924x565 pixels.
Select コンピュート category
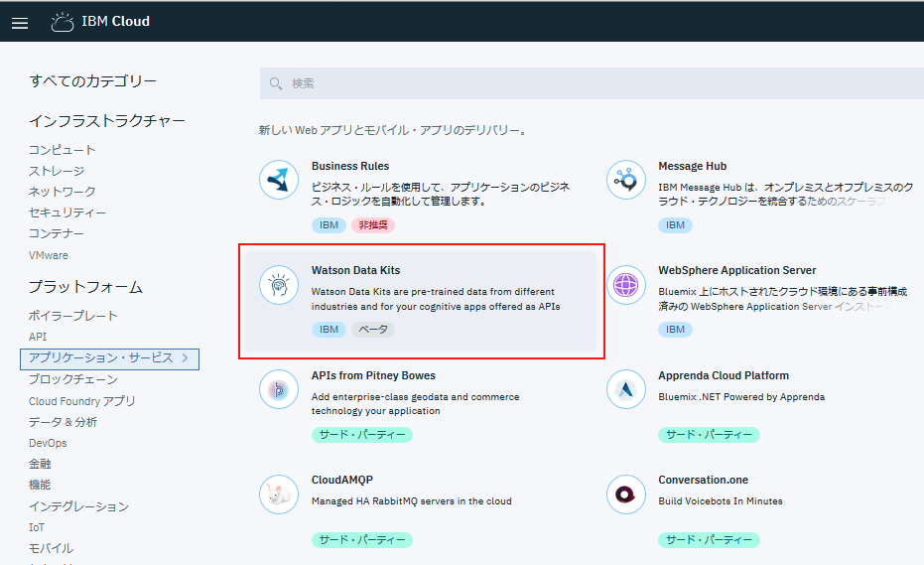click(62, 150)
